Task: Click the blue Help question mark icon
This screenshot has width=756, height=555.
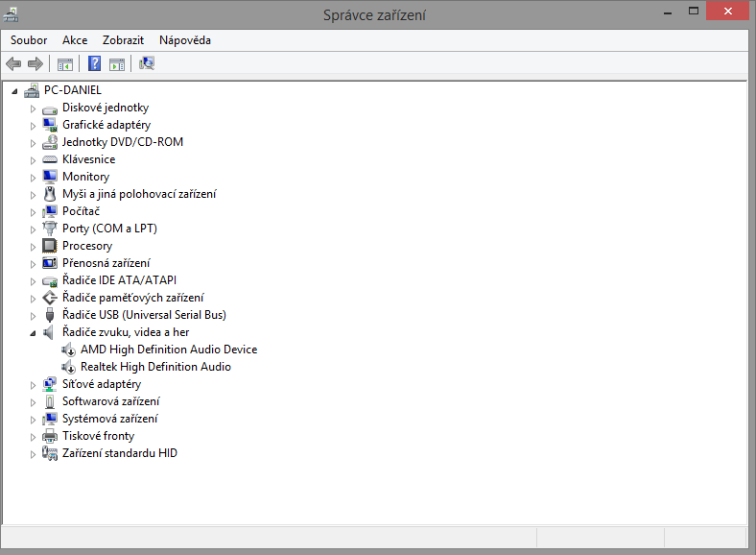Action: pos(94,64)
